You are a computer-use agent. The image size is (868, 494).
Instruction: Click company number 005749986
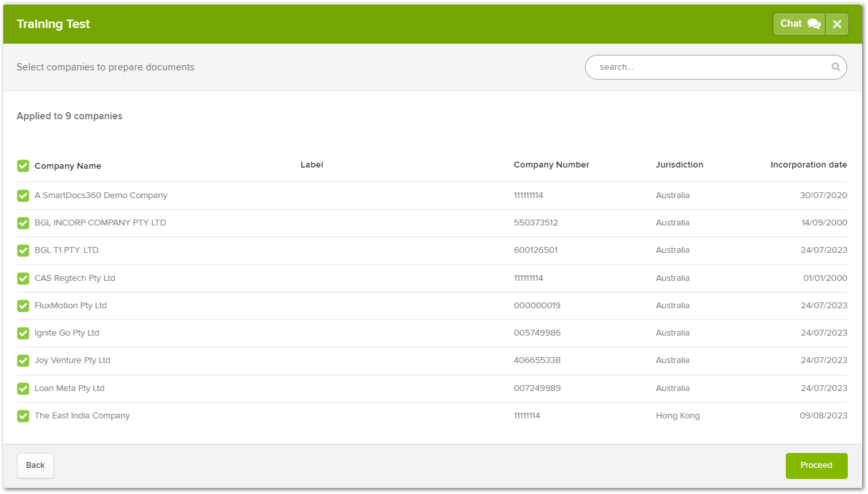click(537, 333)
